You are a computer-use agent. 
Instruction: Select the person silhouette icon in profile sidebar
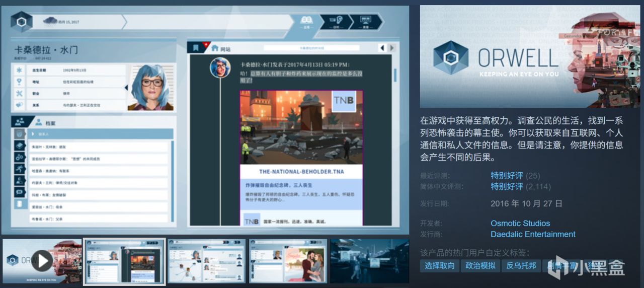click(x=20, y=180)
